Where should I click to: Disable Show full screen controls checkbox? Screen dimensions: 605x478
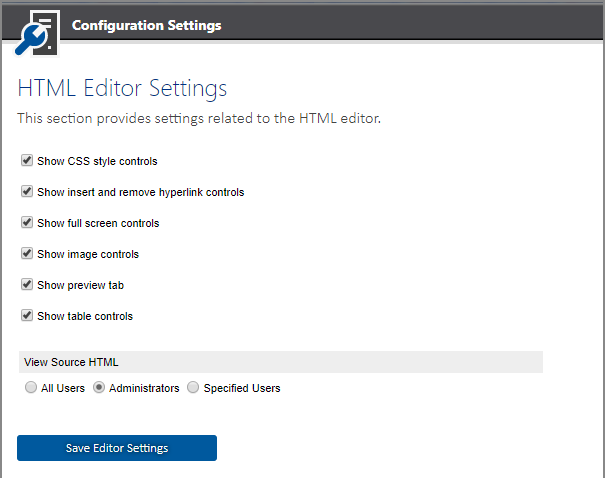27,222
